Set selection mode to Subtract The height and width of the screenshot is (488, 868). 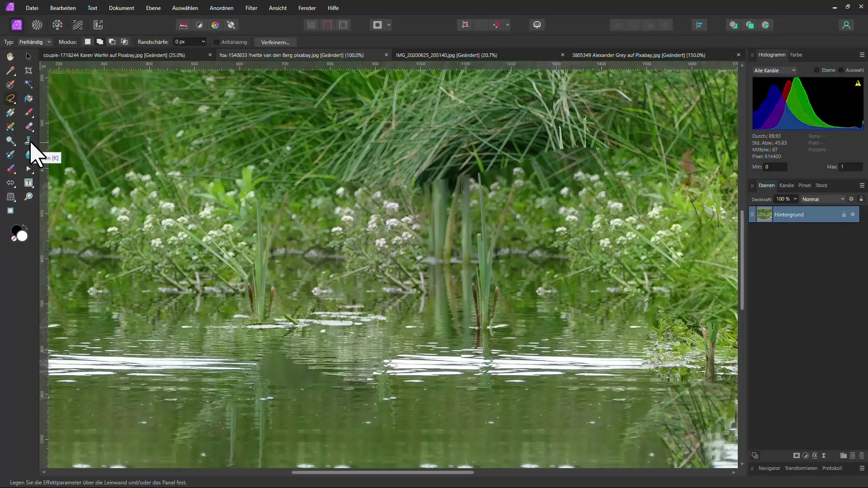pos(112,42)
